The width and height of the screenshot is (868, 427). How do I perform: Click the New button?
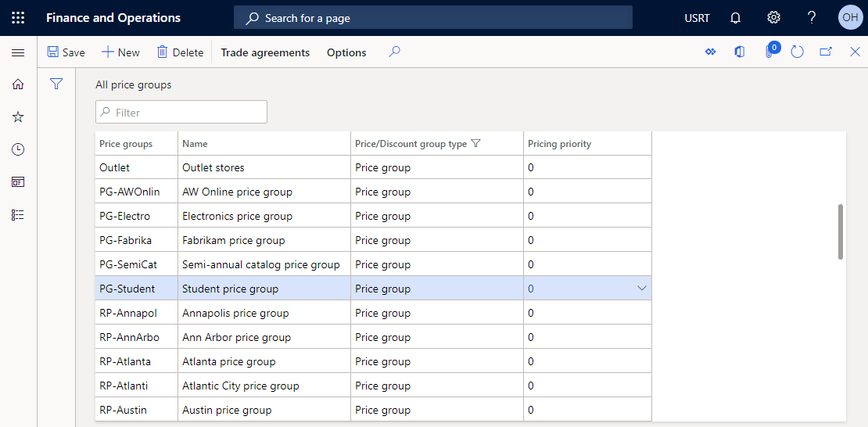(120, 52)
